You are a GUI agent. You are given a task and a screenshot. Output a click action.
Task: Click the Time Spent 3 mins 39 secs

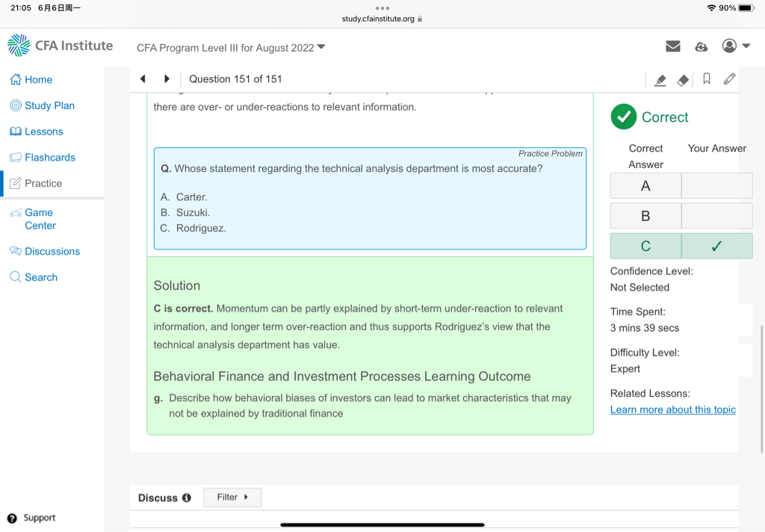645,320
